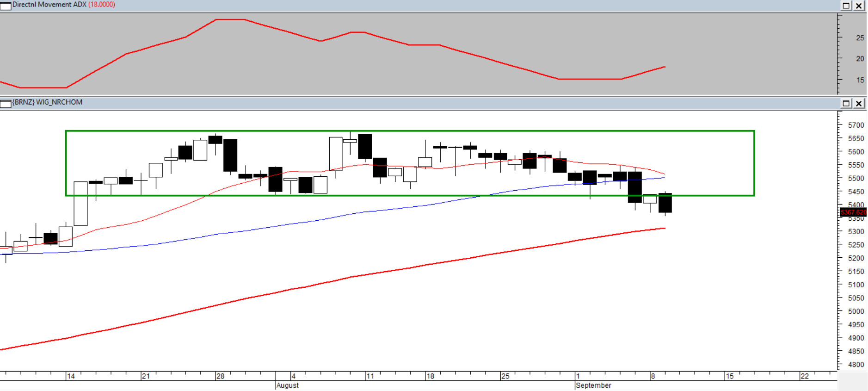Maximize the WIG_NRCHOM price panel
This screenshot has height=391, width=868.
846,103
